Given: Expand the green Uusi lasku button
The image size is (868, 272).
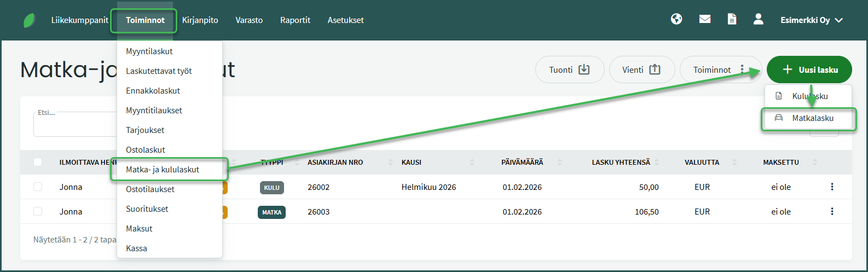Looking at the screenshot, I should pos(809,70).
